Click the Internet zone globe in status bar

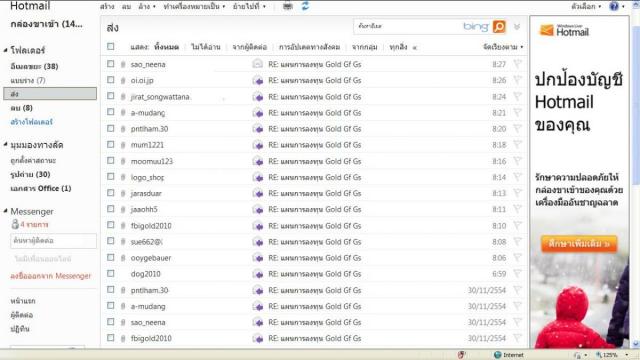pos(497,355)
